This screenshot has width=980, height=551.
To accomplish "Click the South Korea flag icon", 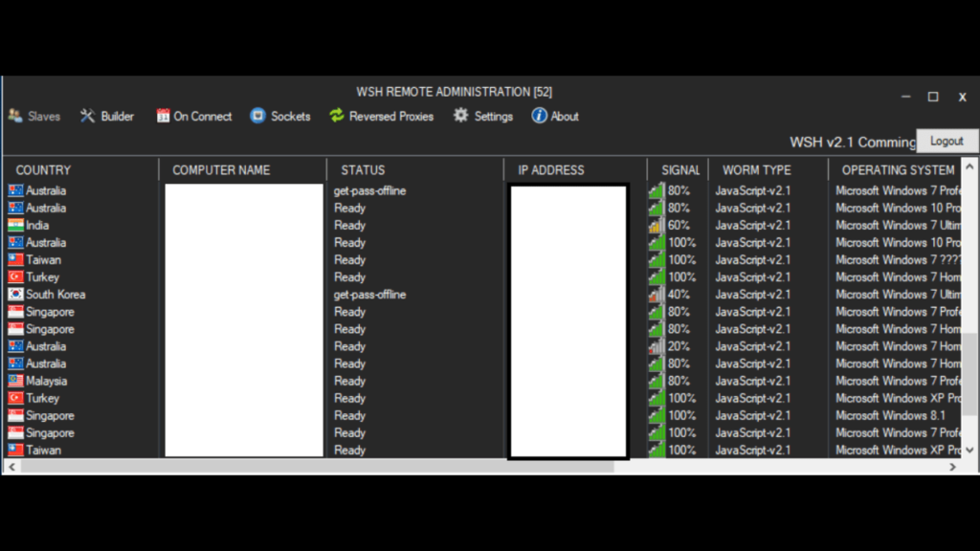I will [15, 295].
